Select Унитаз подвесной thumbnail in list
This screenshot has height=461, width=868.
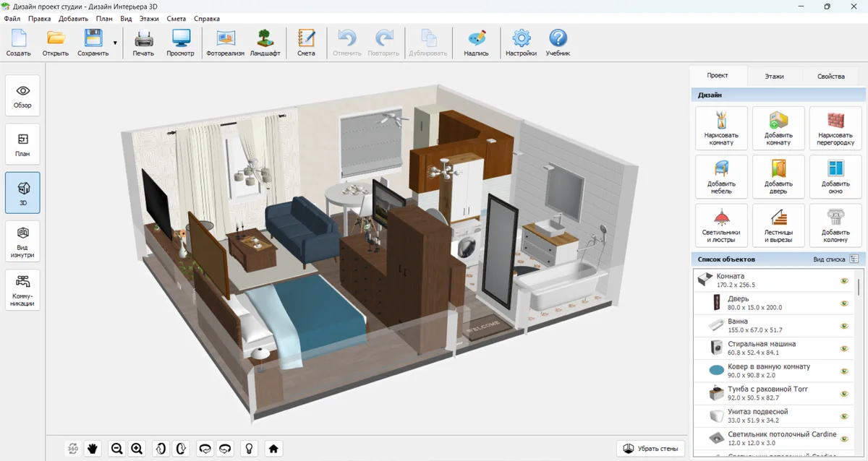pyautogui.click(x=717, y=416)
